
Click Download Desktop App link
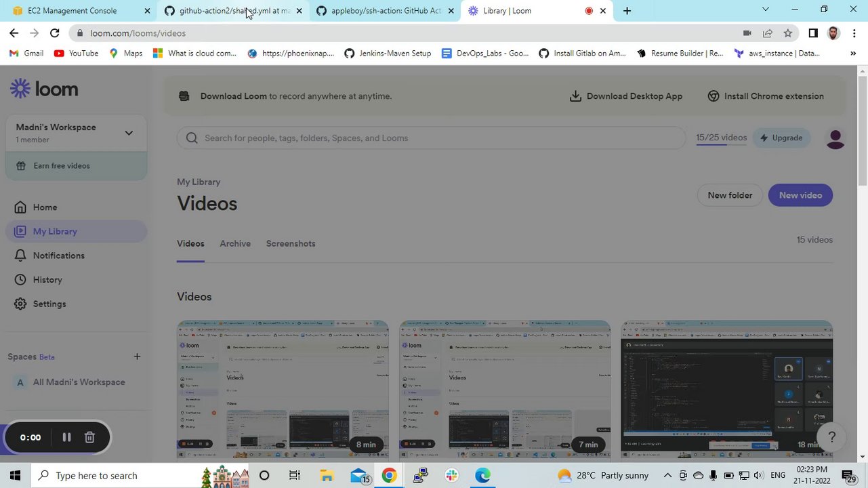[x=625, y=96]
